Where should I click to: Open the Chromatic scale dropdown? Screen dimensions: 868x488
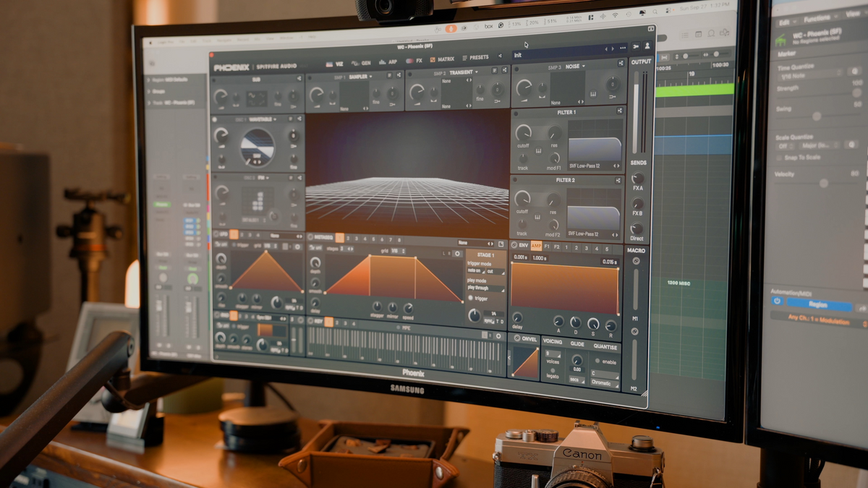tap(604, 383)
